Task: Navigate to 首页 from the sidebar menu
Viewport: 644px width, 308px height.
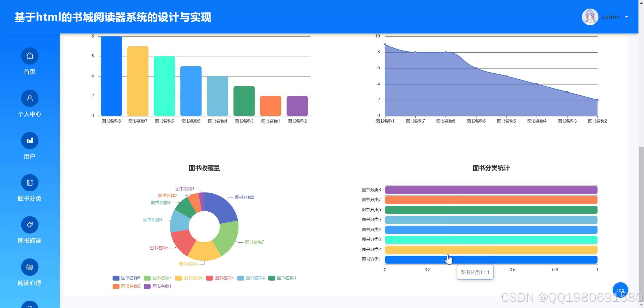Action: [29, 72]
